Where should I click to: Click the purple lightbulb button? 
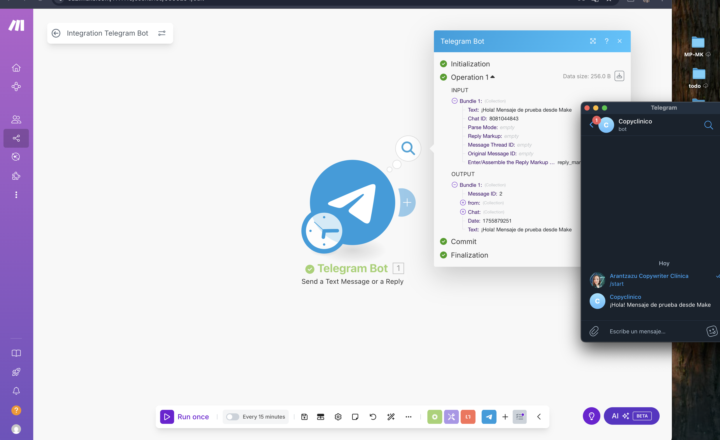591,416
